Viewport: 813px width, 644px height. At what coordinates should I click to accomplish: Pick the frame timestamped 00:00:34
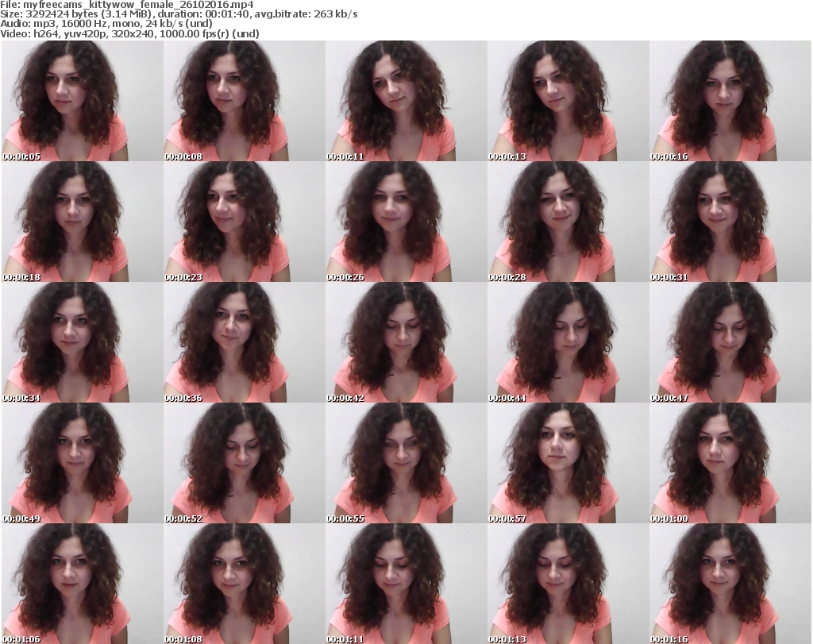tap(82, 342)
